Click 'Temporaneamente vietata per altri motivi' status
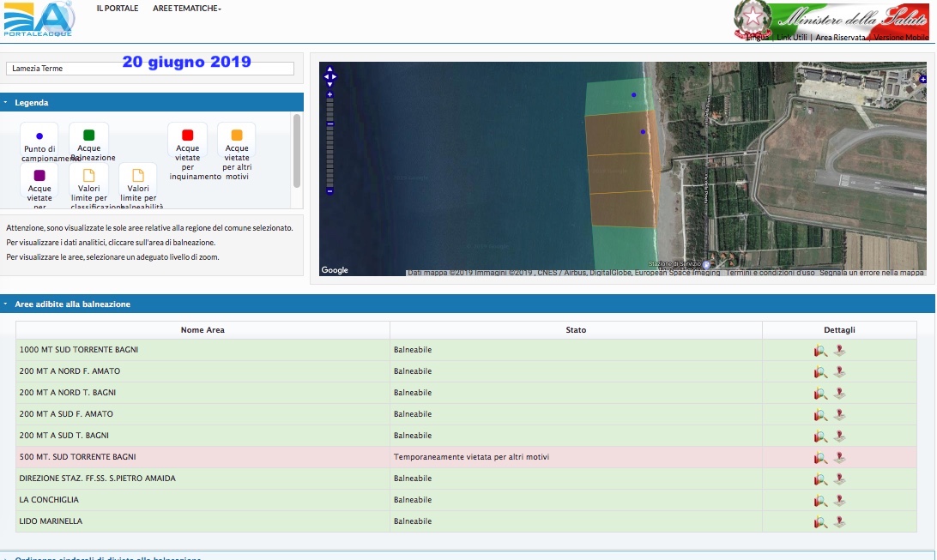The image size is (937, 560). [471, 457]
